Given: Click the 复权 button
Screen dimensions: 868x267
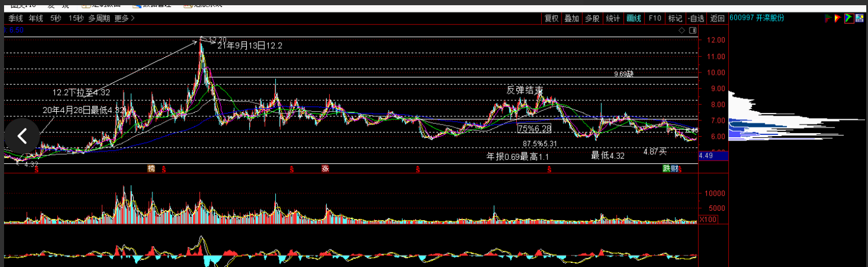Looking at the screenshot, I should tap(551, 18).
